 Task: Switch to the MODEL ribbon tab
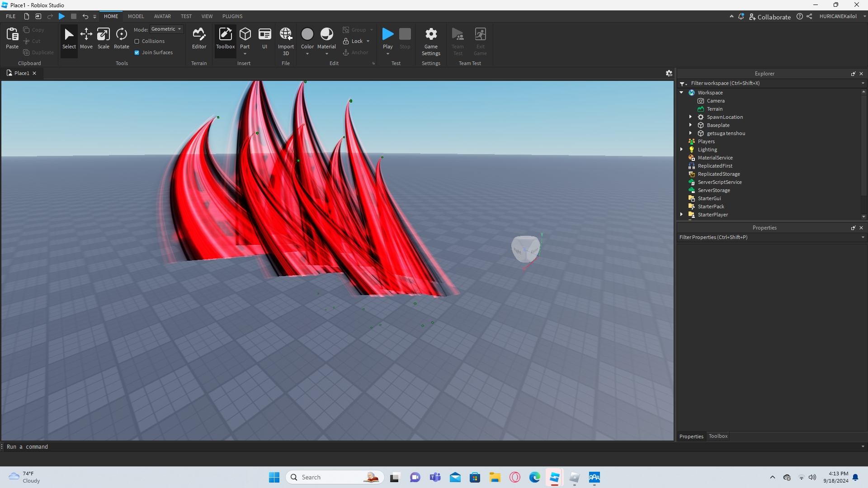136,16
